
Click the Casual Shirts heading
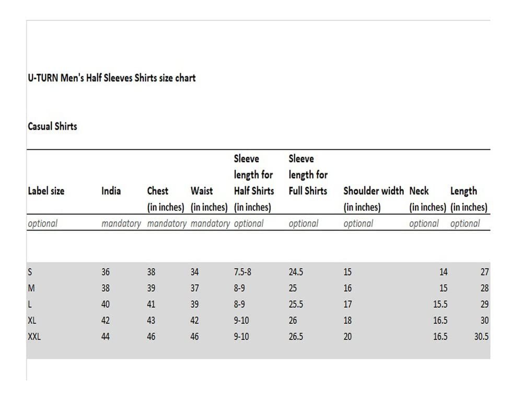pyautogui.click(x=52, y=127)
